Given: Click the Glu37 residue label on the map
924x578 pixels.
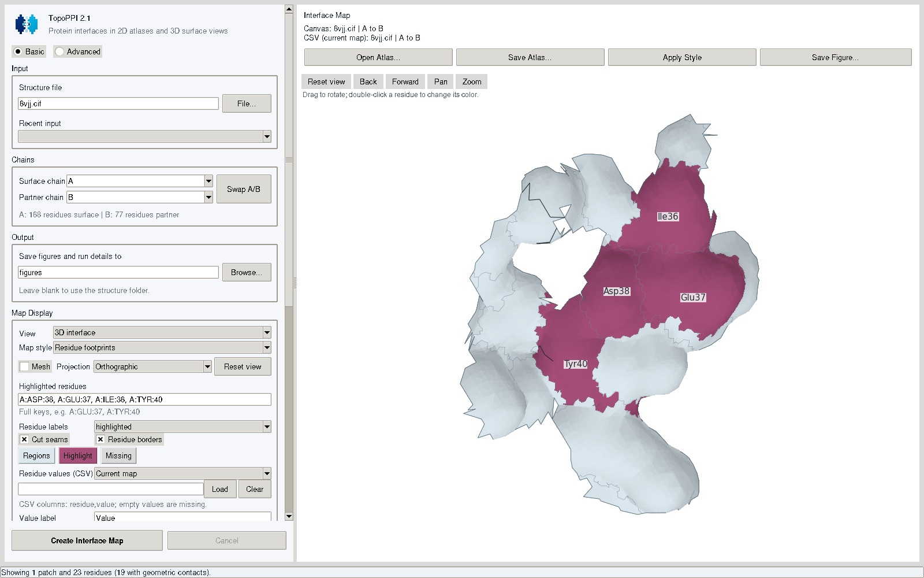Looking at the screenshot, I should click(693, 298).
